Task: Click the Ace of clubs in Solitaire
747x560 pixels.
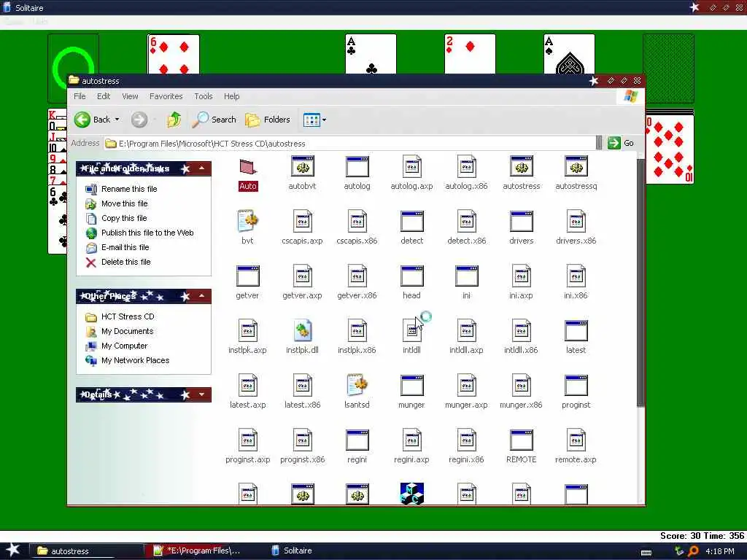Action: coord(371,54)
